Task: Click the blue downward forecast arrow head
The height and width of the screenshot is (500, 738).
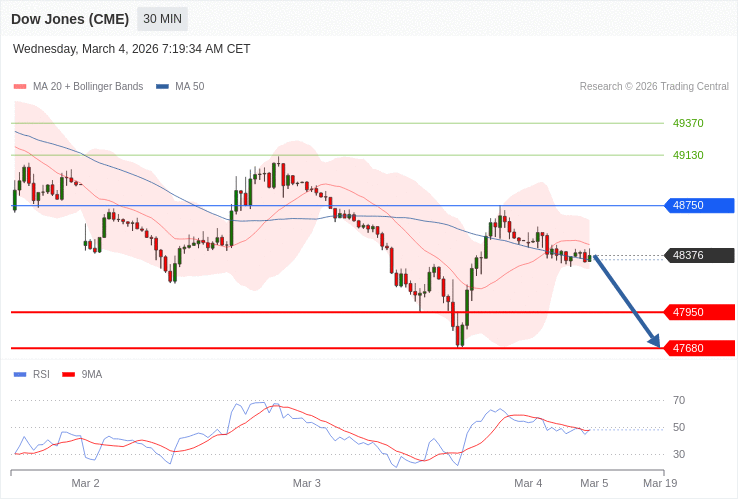Action: [653, 341]
